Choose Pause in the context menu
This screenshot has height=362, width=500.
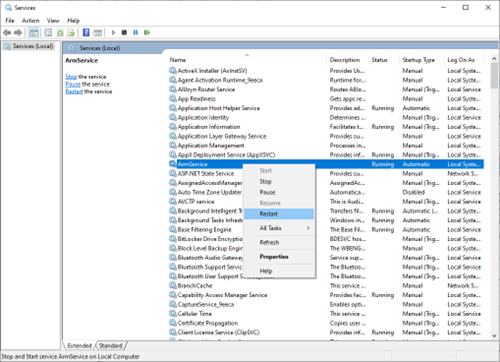[279, 192]
